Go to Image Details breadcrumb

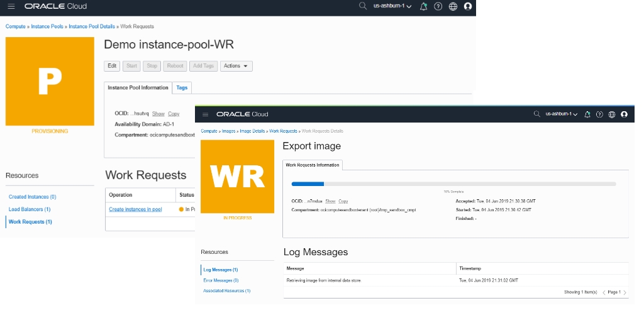(x=253, y=131)
